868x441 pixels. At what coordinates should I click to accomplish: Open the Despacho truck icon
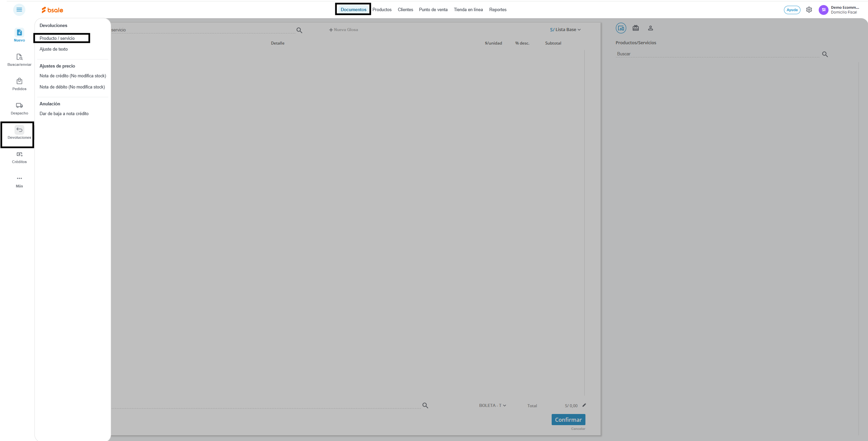pos(19,106)
